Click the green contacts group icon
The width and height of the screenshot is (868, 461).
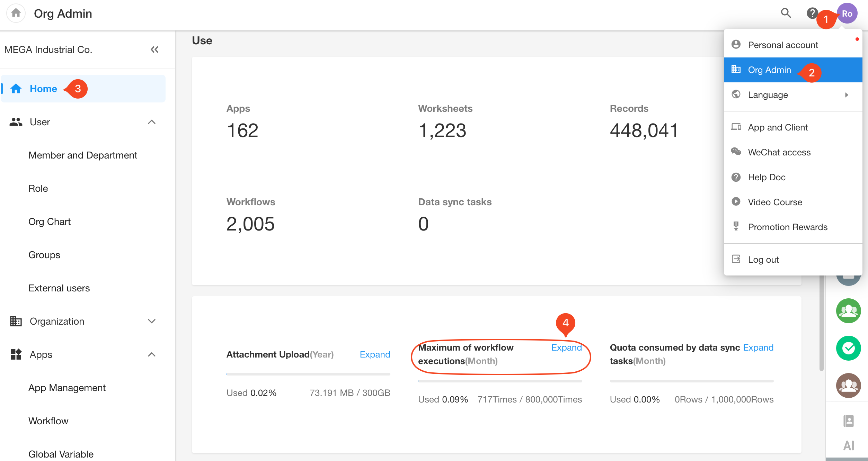coord(848,311)
